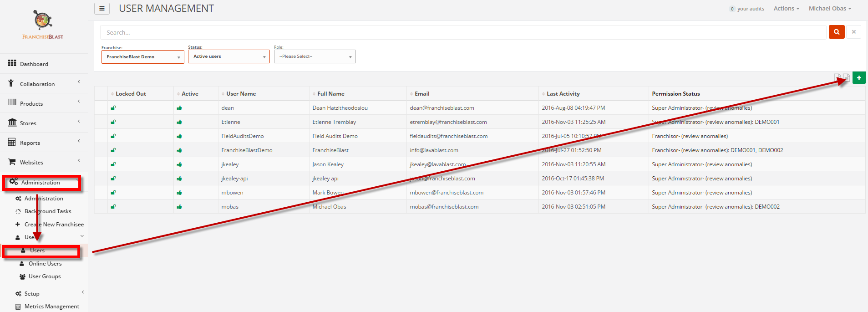Screen dimensions: 868x312
Task: Clear search with the X button
Action: click(854, 32)
